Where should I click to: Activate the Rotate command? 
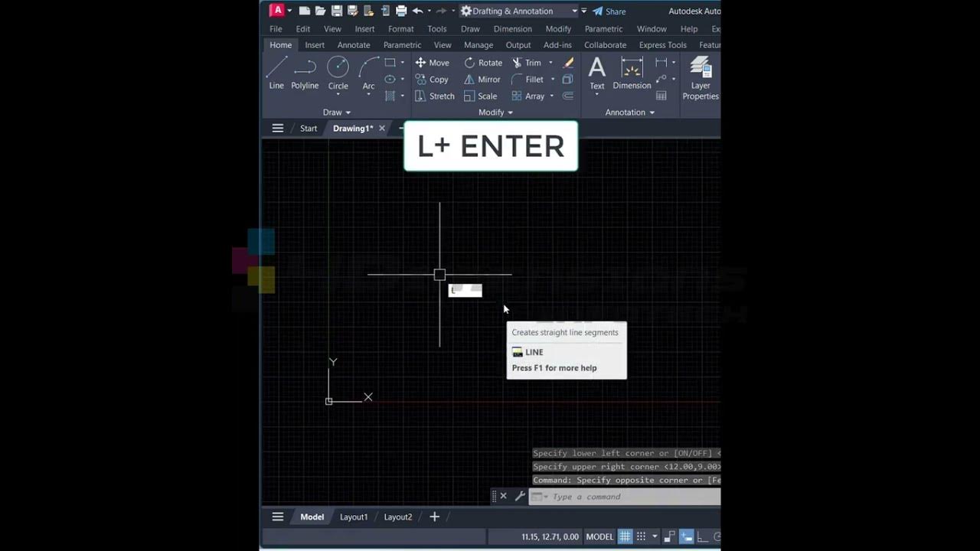pyautogui.click(x=483, y=63)
